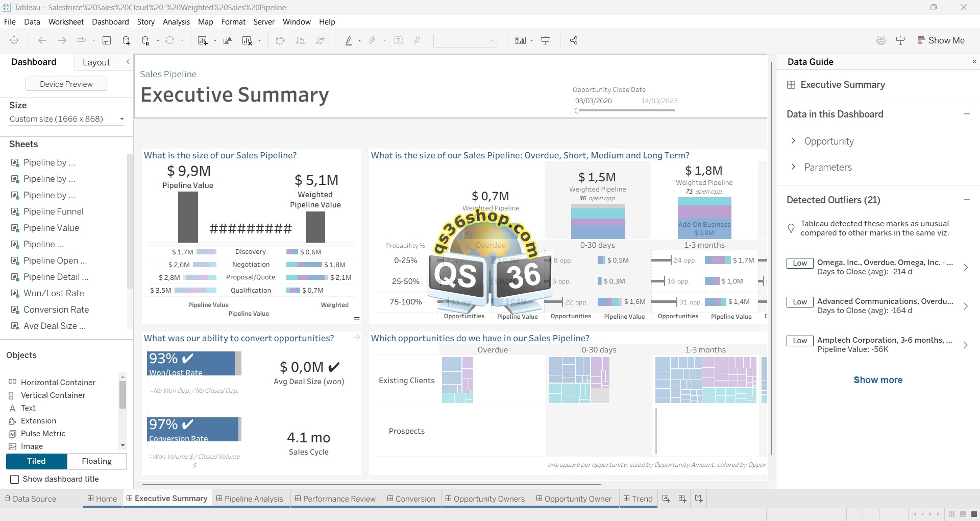Switch to the Pipeline Analysis tab
The height and width of the screenshot is (521, 980).
[253, 499]
